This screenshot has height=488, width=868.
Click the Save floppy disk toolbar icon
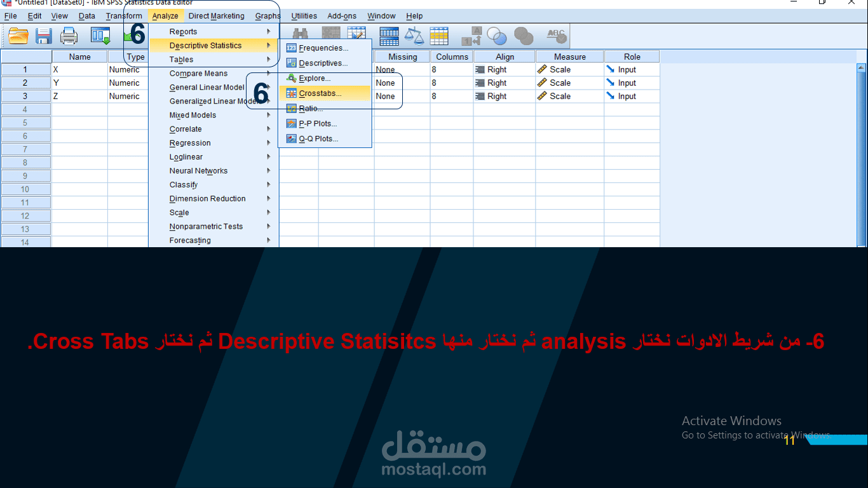click(x=44, y=36)
